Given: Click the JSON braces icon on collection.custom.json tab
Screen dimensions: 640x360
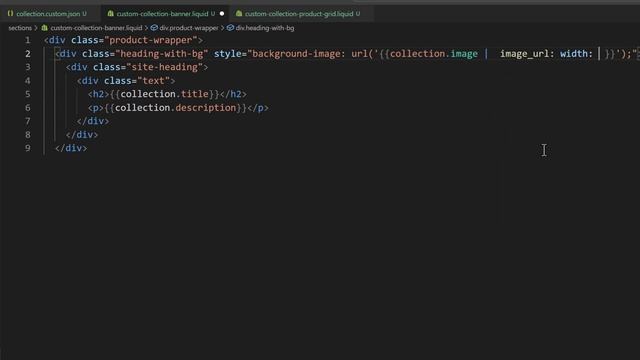Looking at the screenshot, I should (10, 13).
